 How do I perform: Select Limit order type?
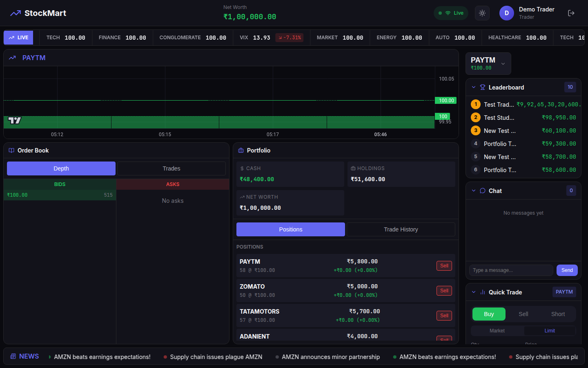tap(549, 330)
